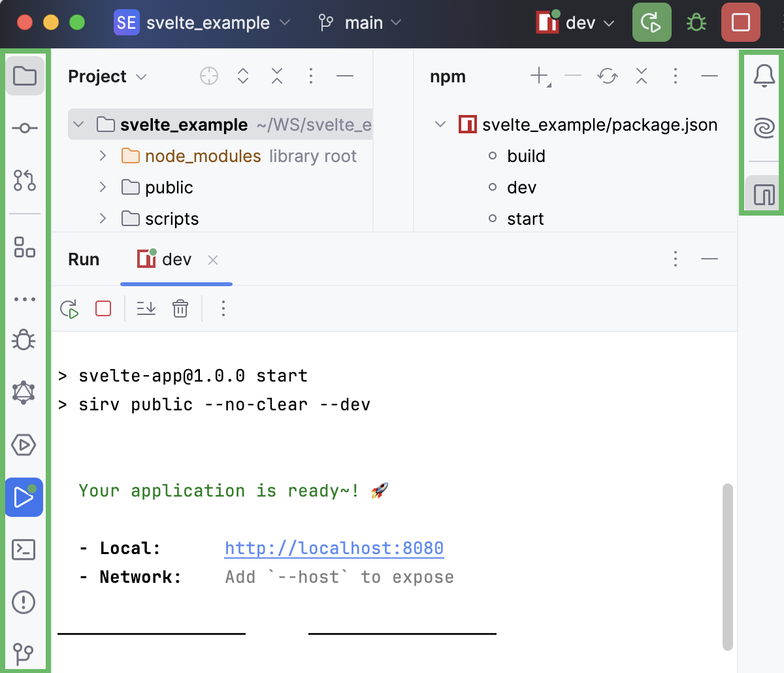Open the Pull Requests tool window
Viewport: 784px width, 673px height.
24,180
